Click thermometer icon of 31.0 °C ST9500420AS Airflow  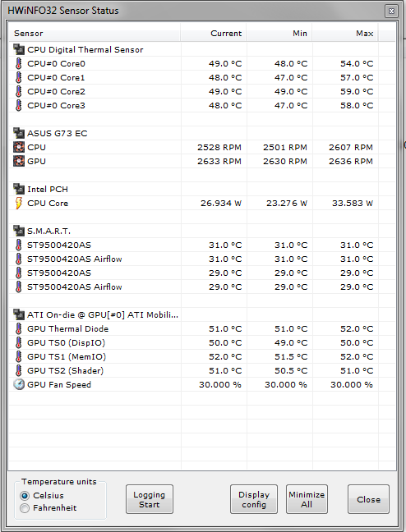point(19,259)
